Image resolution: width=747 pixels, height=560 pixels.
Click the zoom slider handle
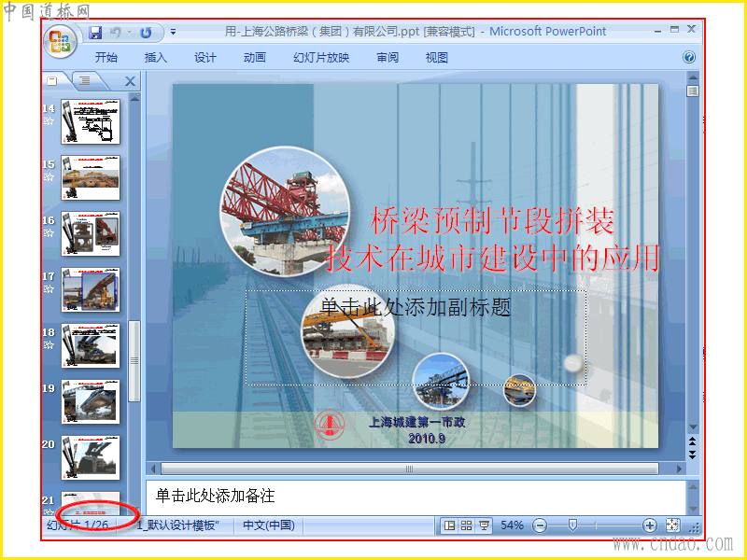tap(572, 525)
